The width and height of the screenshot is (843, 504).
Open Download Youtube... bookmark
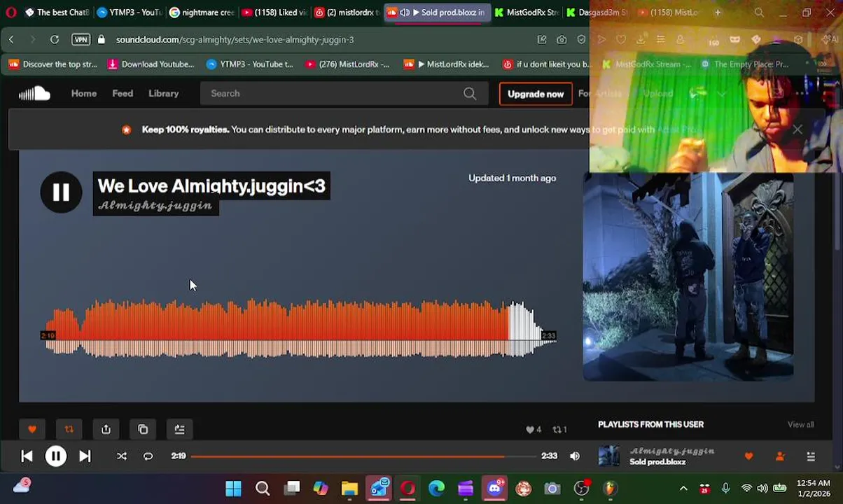click(151, 64)
